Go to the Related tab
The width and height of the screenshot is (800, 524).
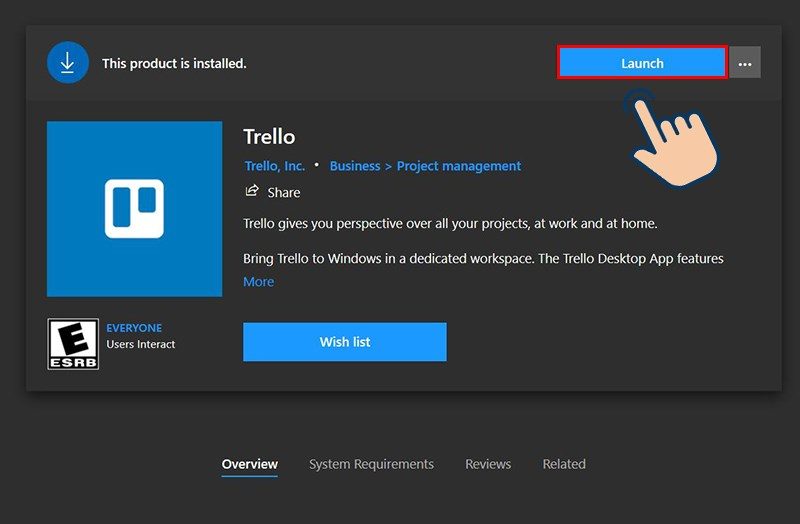click(564, 464)
